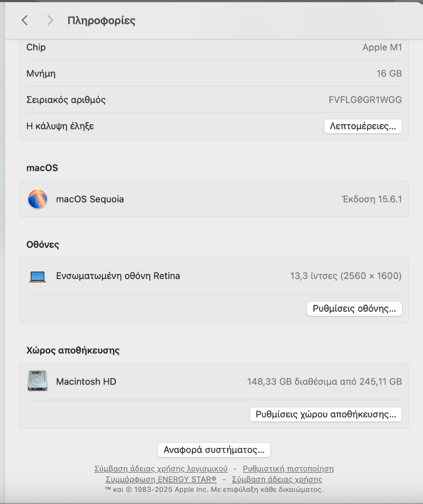Viewport: 423px width, 504px height.
Task: Open Σύμβαση άδειας χρήσης λογισμικού link
Action: [x=161, y=469]
